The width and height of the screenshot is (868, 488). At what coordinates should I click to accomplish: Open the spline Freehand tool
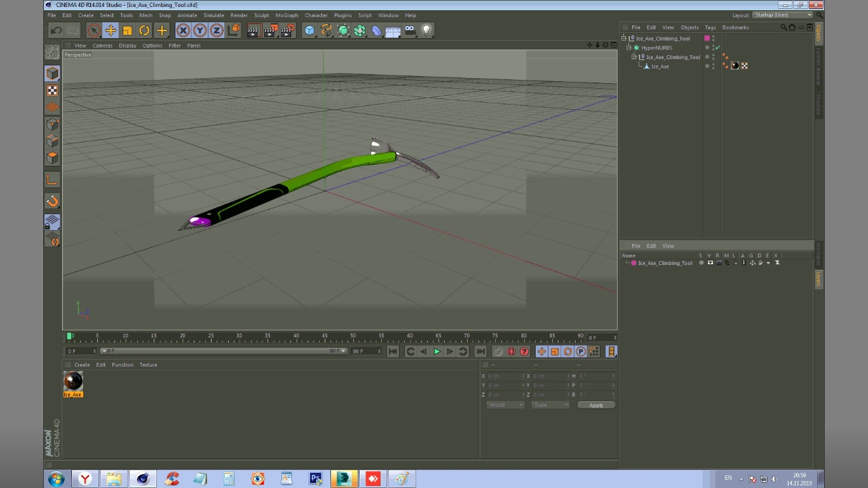click(x=327, y=30)
